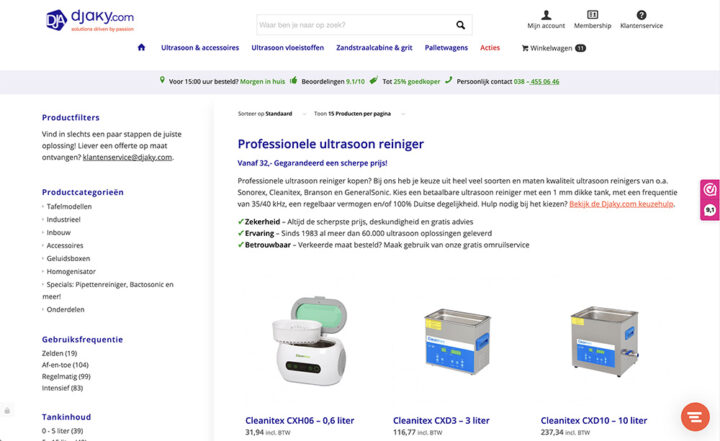Open Mijn account person icon
The image size is (720, 441).
click(x=546, y=15)
